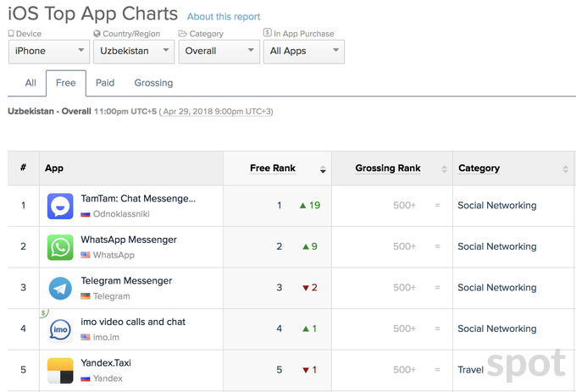Screen dimensions: 576x392
Task: Open the In App Purchase dropdown All Apps
Action: point(304,52)
